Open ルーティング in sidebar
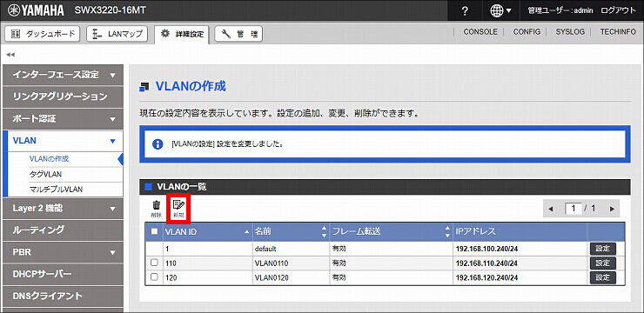The width and height of the screenshot is (644, 313). coord(63,230)
